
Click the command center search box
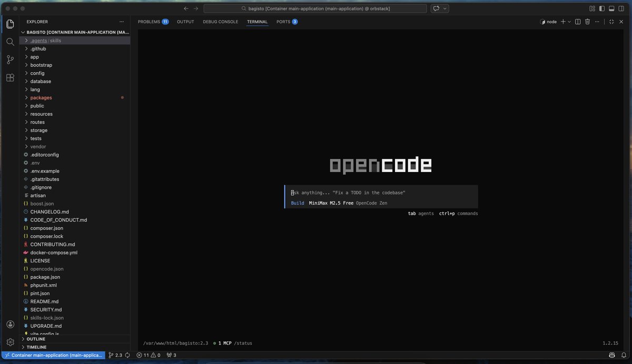click(x=315, y=8)
